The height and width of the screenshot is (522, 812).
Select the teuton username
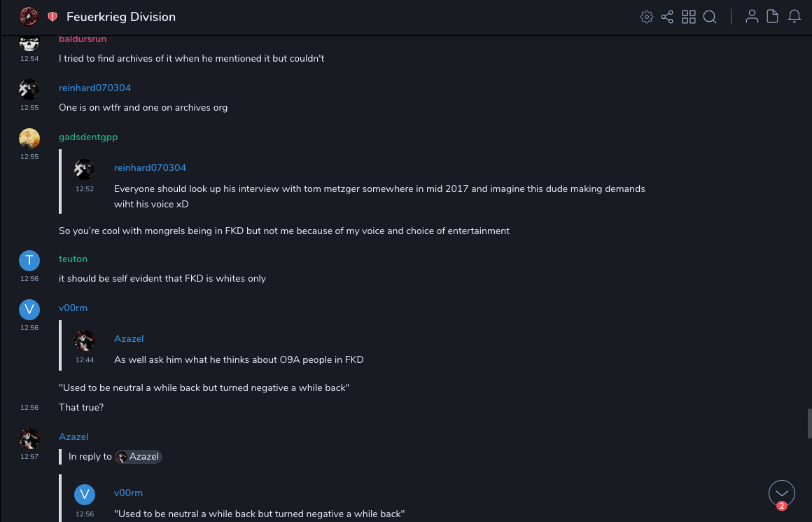click(x=73, y=259)
